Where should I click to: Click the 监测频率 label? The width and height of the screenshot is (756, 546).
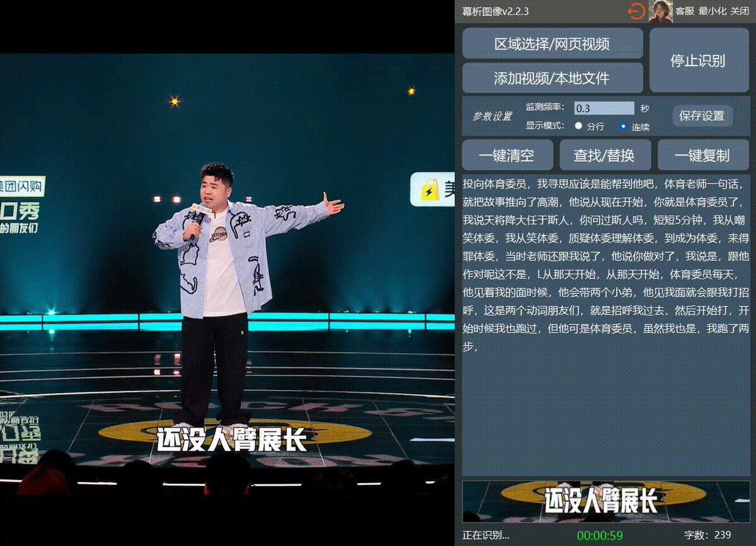point(545,108)
